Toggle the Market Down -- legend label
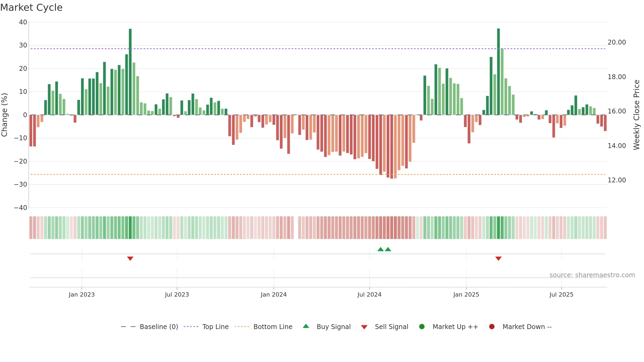Viewport: 644px width, 362px height. click(527, 327)
